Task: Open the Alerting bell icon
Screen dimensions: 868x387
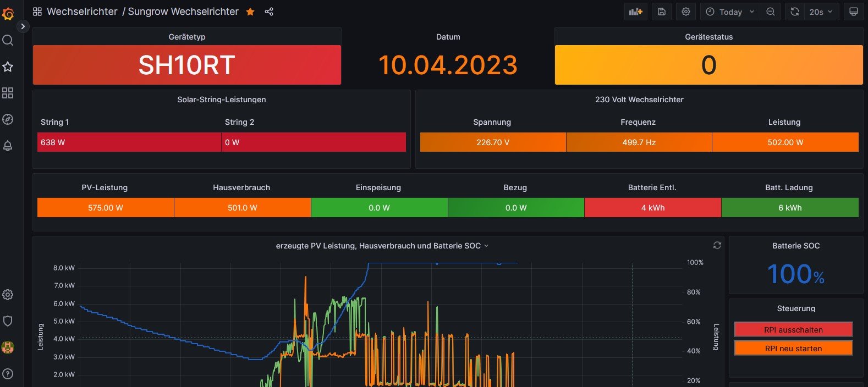Action: click(x=8, y=146)
